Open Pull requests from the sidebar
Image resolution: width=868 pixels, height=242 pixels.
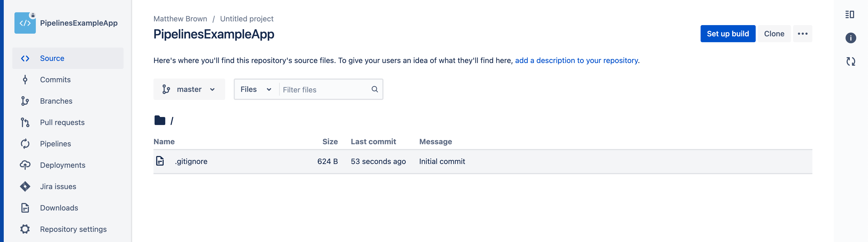point(62,122)
